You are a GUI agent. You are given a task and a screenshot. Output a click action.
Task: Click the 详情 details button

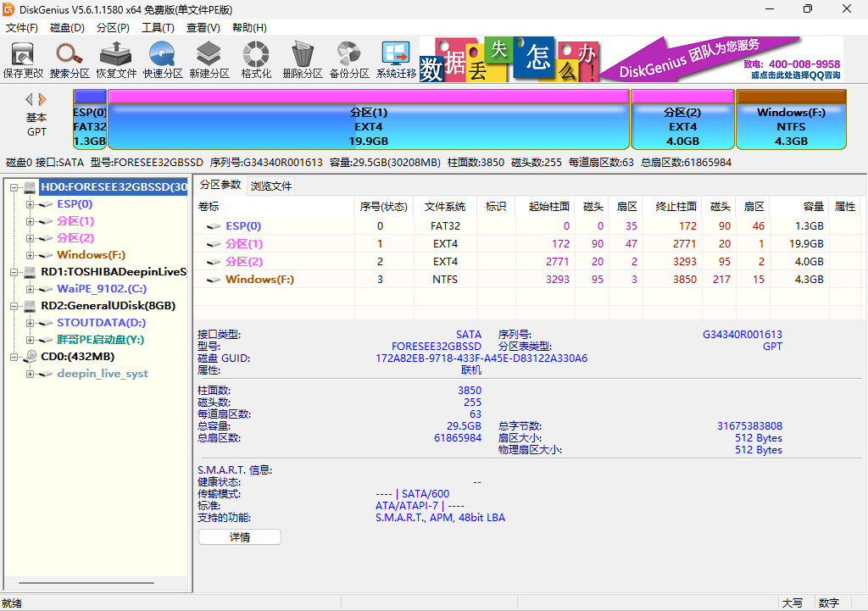coord(240,536)
